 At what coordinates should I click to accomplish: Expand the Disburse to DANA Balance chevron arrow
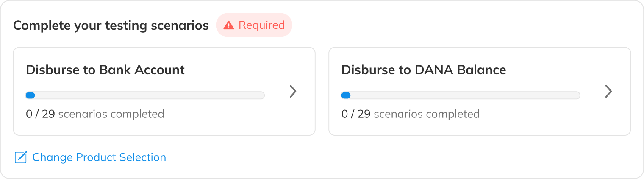tap(608, 91)
